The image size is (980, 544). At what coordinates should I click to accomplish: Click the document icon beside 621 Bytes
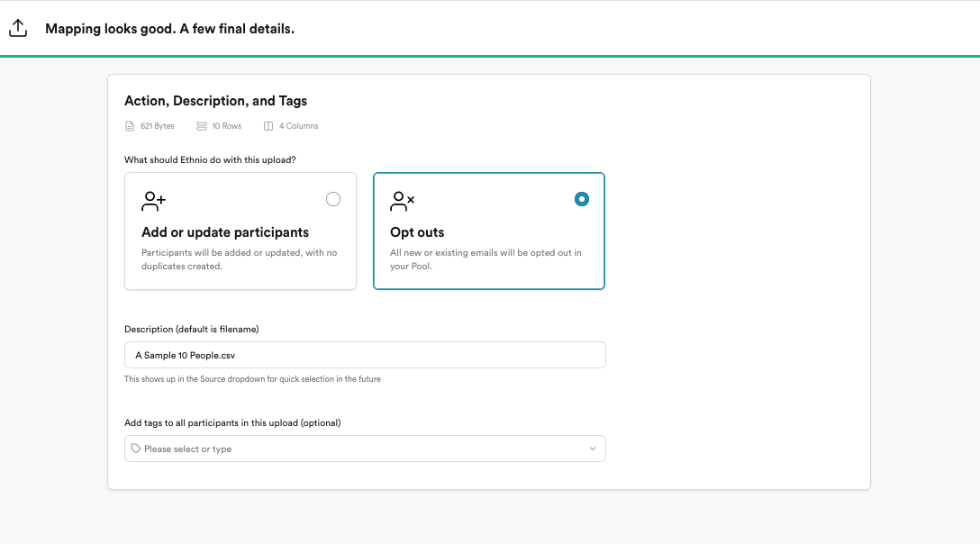pyautogui.click(x=129, y=125)
